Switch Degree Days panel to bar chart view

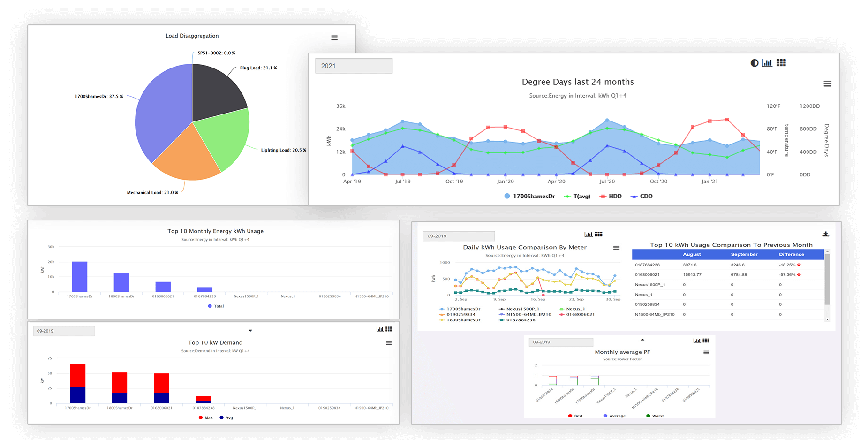pos(767,63)
